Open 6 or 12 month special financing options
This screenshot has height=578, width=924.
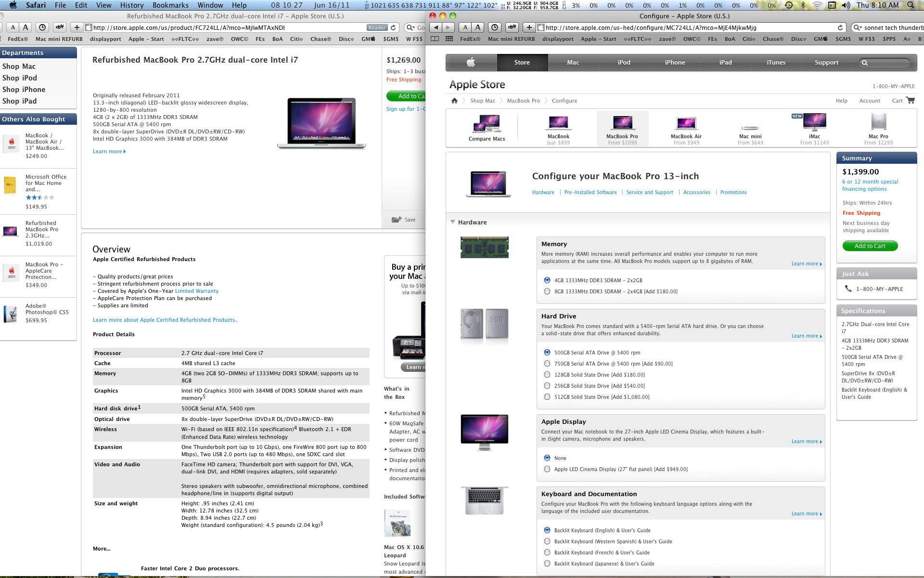870,185
